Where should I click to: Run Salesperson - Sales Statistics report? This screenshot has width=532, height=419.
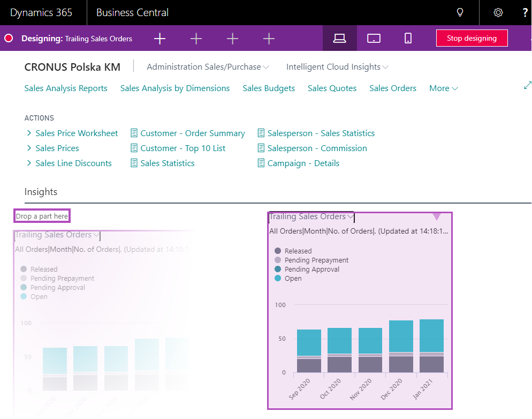(321, 133)
